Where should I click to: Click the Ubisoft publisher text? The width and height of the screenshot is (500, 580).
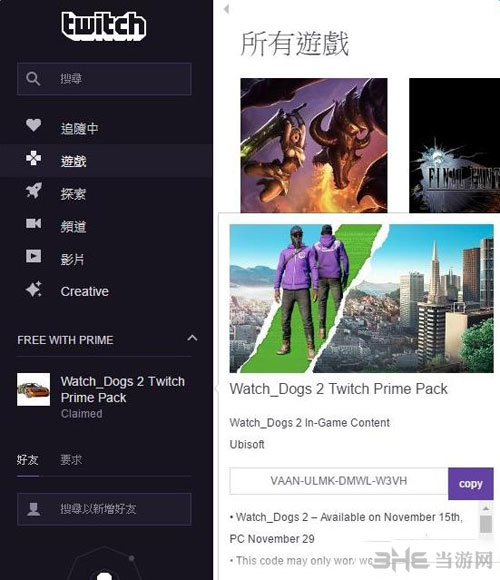coord(247,444)
